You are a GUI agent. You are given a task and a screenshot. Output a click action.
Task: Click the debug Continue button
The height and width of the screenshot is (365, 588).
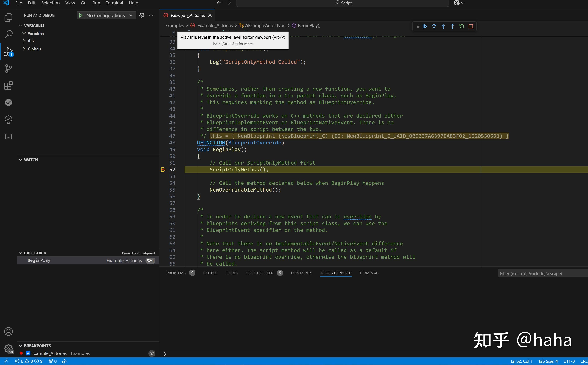click(x=425, y=26)
